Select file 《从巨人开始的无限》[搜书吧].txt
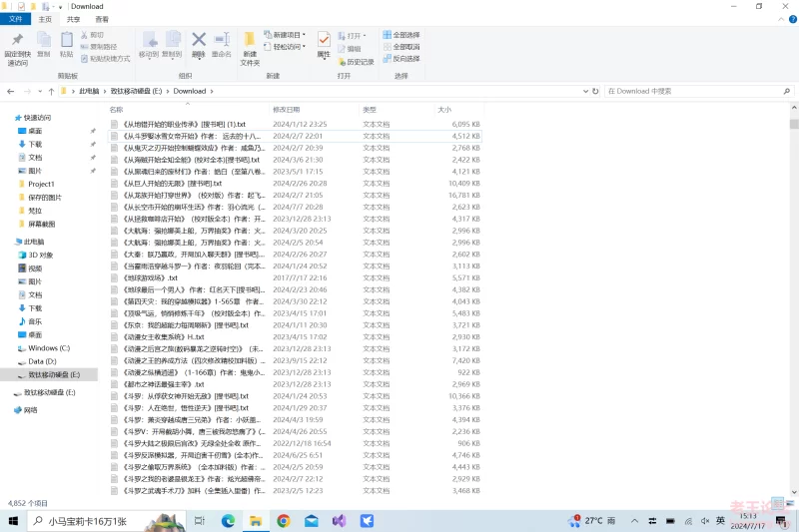The width and height of the screenshot is (799, 532). coord(172,184)
